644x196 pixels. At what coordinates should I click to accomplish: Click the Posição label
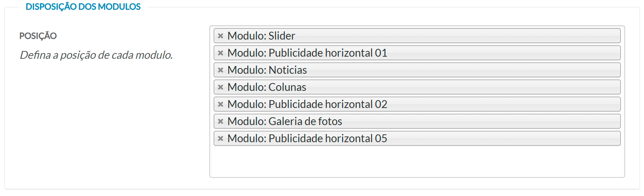point(38,36)
